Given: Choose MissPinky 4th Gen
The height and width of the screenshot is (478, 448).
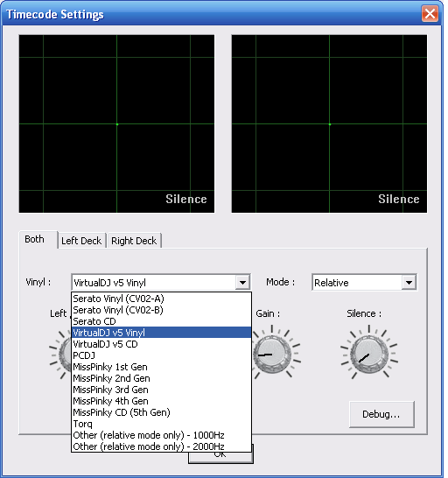Looking at the screenshot, I should click(161, 401).
